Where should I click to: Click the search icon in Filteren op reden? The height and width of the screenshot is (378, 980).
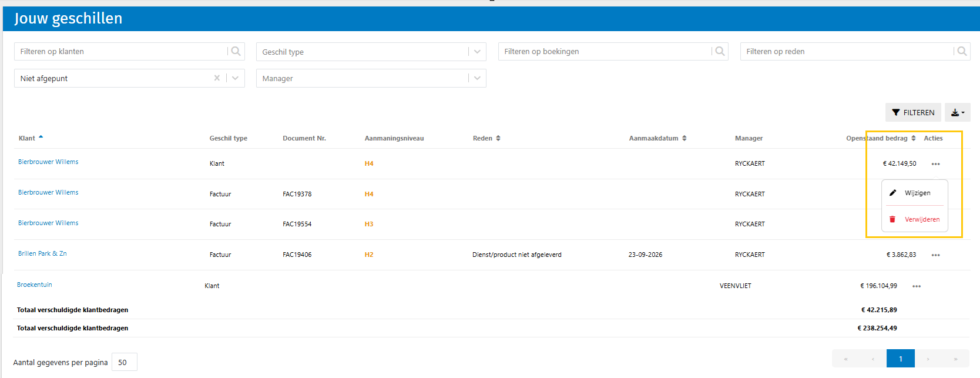click(x=962, y=51)
